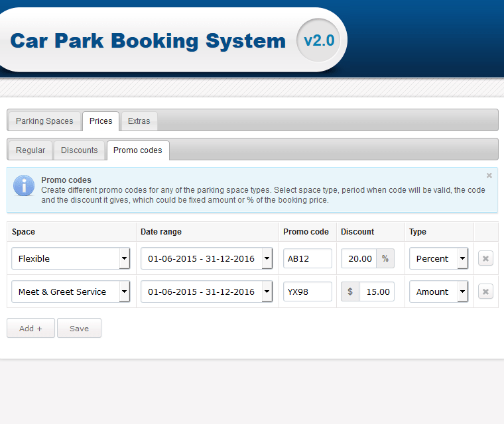Click the dollar sign beside 15.00
504x424 pixels.
350,291
